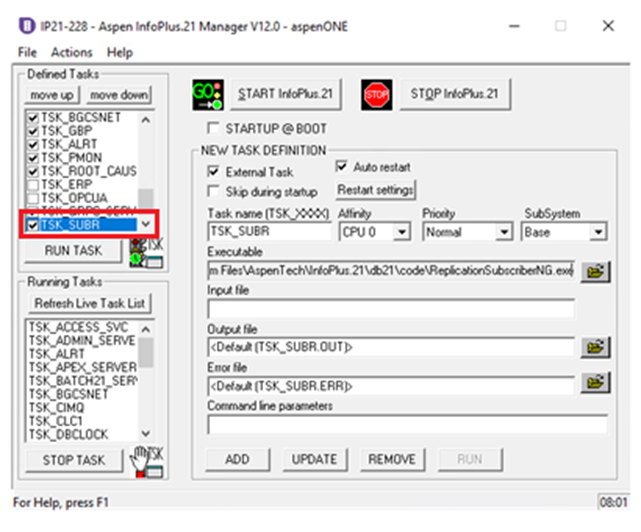The height and width of the screenshot is (532, 641).
Task: Open Restart settings button
Action: coord(375,190)
